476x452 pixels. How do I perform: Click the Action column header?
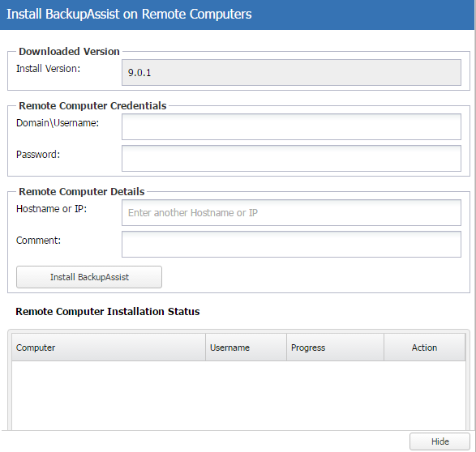(x=424, y=348)
